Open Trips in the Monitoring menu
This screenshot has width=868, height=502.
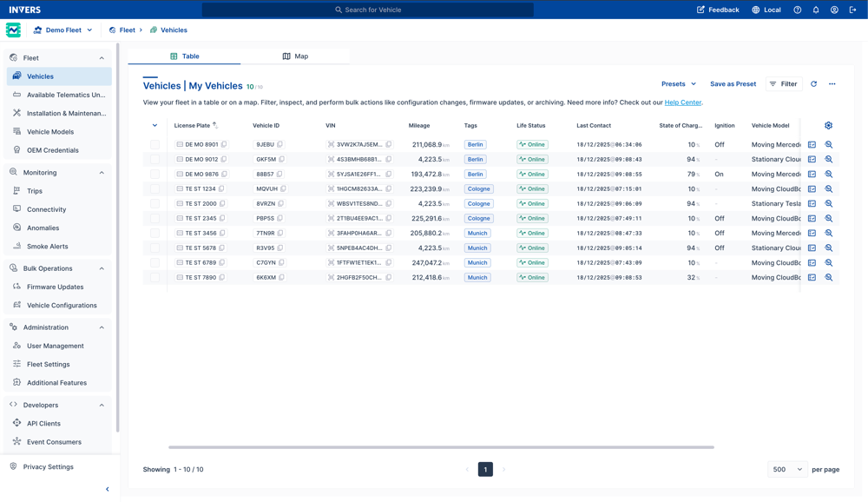[x=35, y=191]
